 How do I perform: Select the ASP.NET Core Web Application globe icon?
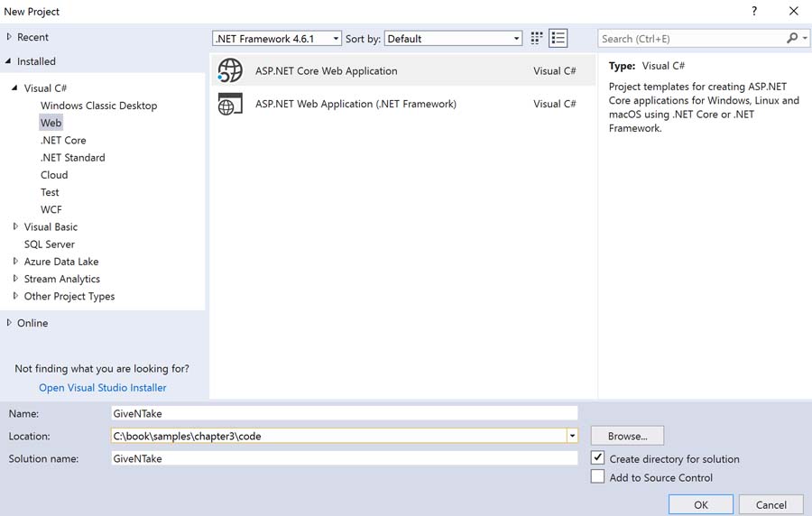231,70
